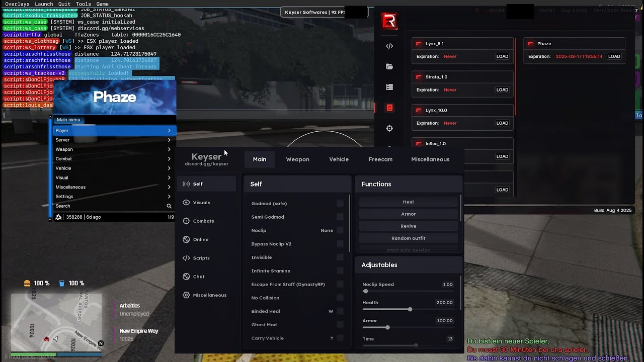Click the Phaze card red flag icon

point(530,44)
